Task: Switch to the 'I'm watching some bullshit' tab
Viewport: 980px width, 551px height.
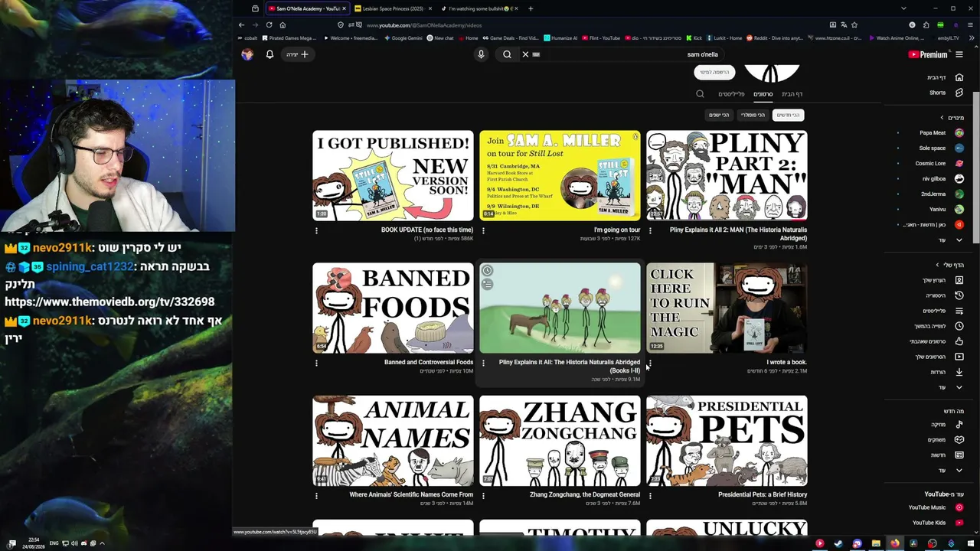Action: pyautogui.click(x=480, y=8)
